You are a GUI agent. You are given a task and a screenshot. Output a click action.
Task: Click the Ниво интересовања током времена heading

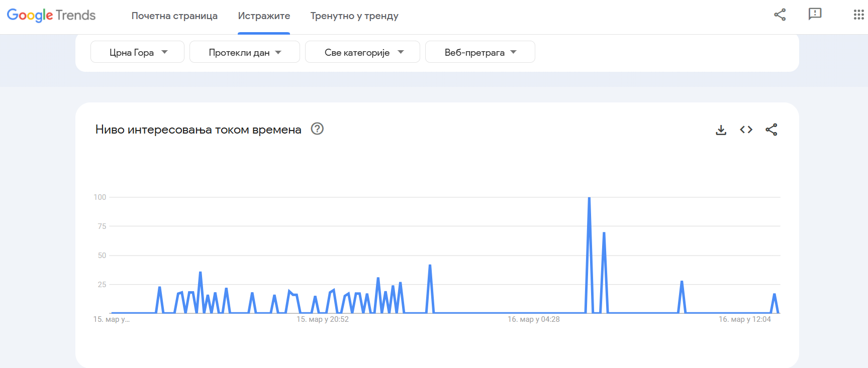pos(199,130)
